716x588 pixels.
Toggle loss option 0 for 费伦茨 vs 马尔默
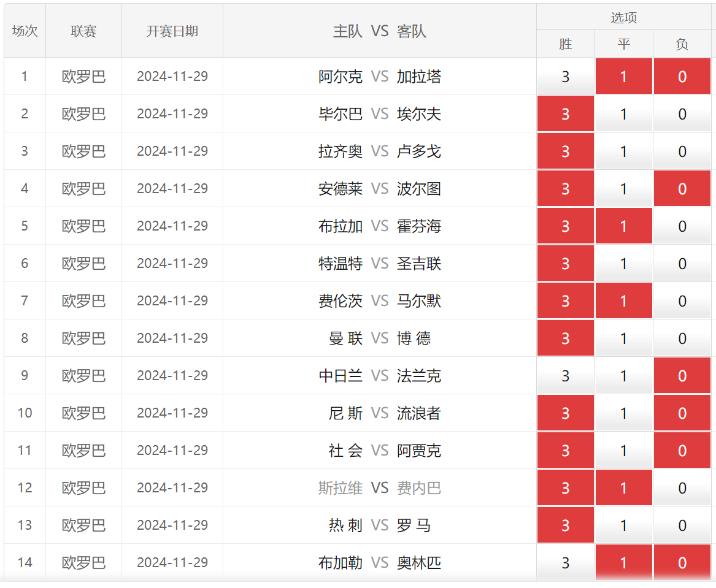[x=682, y=301]
